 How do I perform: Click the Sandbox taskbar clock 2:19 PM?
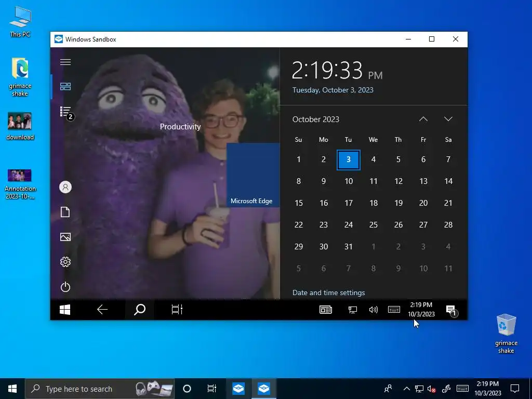[421, 310]
